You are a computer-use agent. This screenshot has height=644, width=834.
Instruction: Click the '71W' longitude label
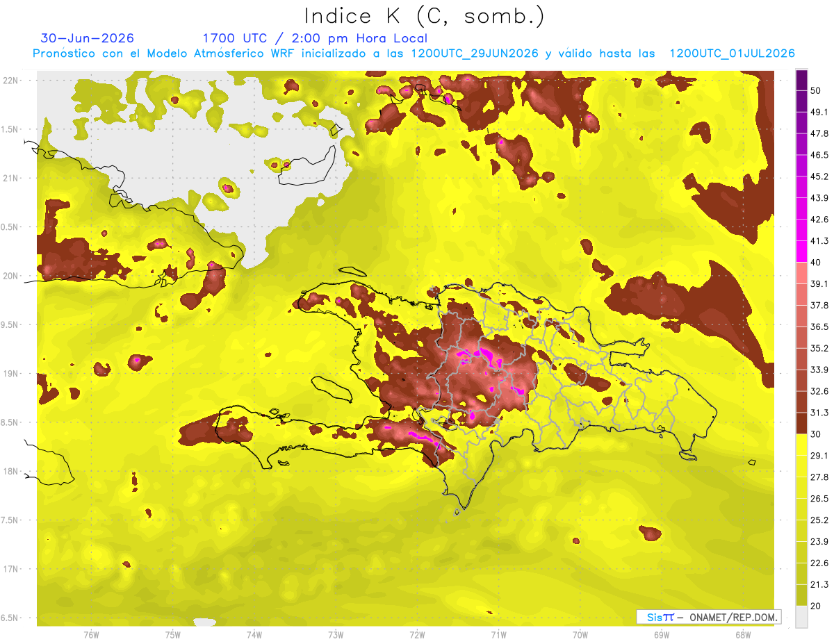(498, 634)
